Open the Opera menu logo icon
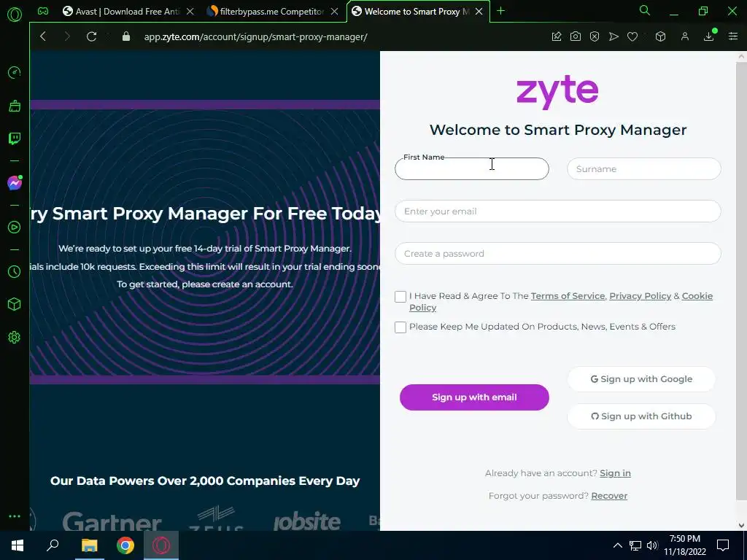The width and height of the screenshot is (747, 560). pyautogui.click(x=15, y=15)
